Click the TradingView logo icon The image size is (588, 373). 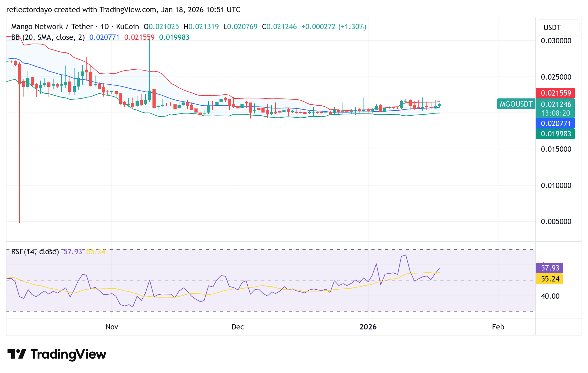click(17, 354)
